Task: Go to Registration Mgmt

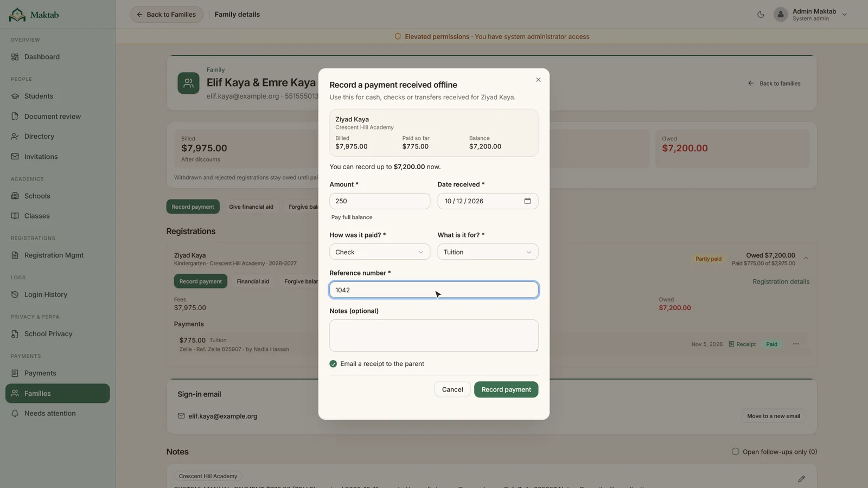Action: tap(58, 255)
